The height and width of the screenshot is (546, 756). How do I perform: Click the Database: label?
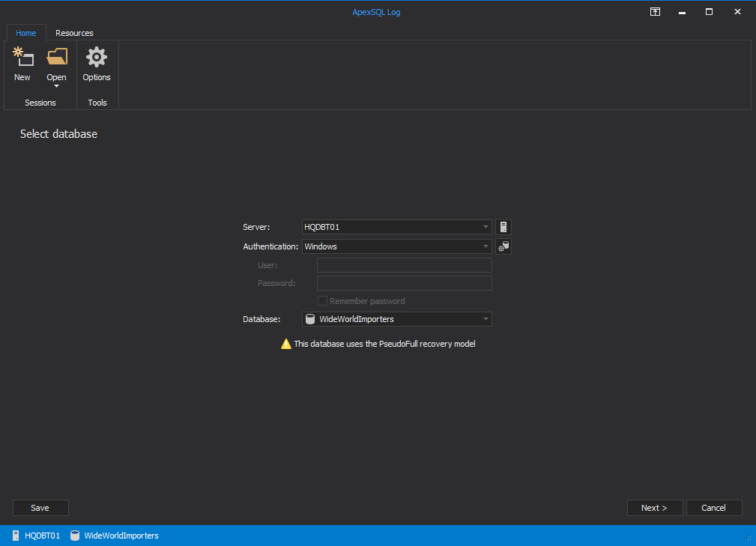[261, 319]
